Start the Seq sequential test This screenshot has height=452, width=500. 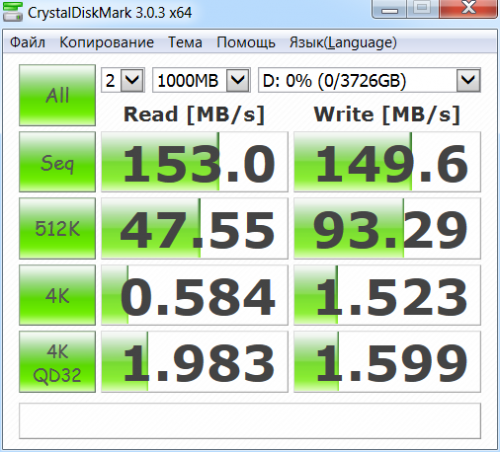[x=57, y=162]
